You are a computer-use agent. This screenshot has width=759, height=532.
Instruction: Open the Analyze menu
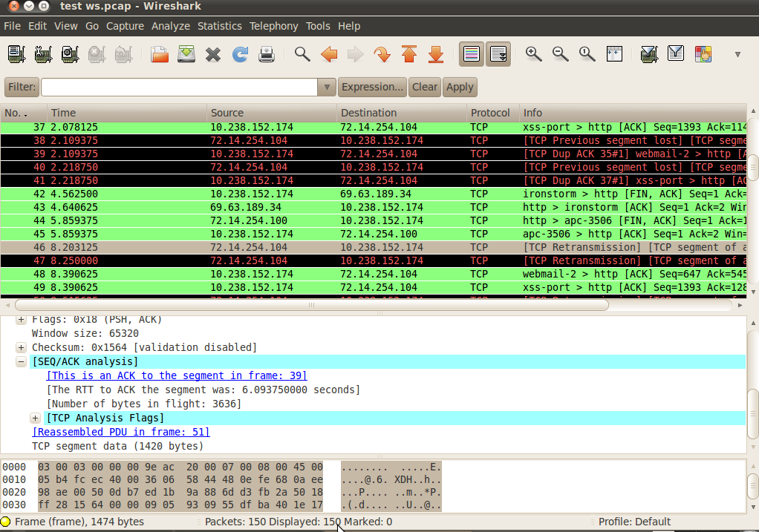click(x=170, y=26)
